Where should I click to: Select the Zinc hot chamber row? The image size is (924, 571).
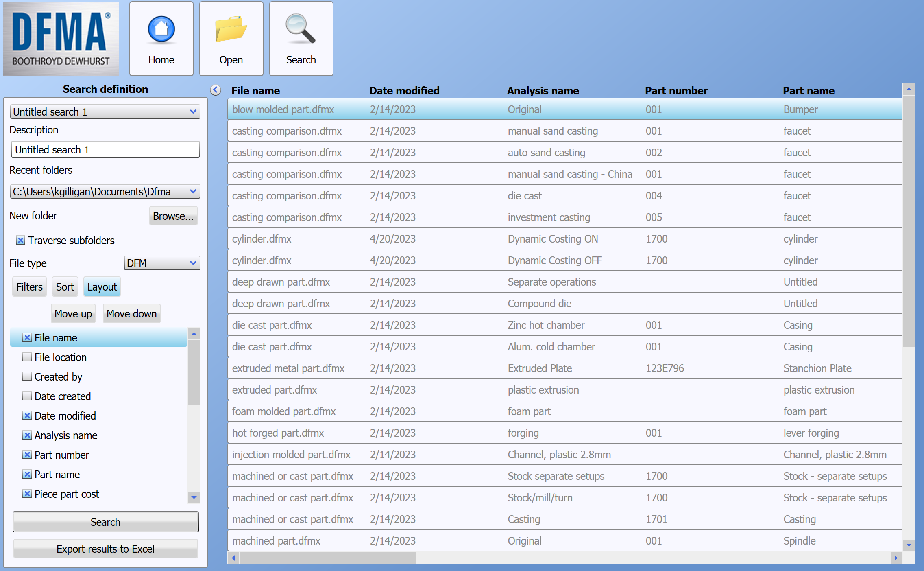point(565,325)
